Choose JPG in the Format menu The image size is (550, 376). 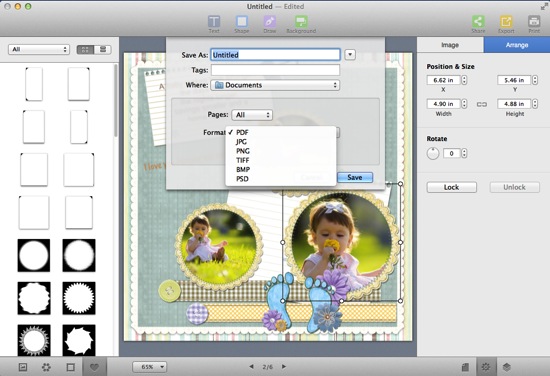281,142
